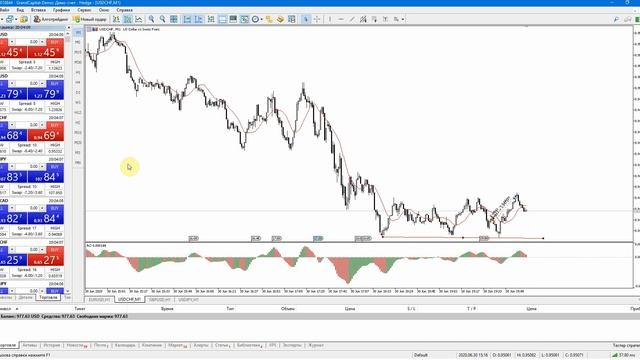Open profiles folder icon in toolbar
The image size is (640, 360).
pos(24,19)
